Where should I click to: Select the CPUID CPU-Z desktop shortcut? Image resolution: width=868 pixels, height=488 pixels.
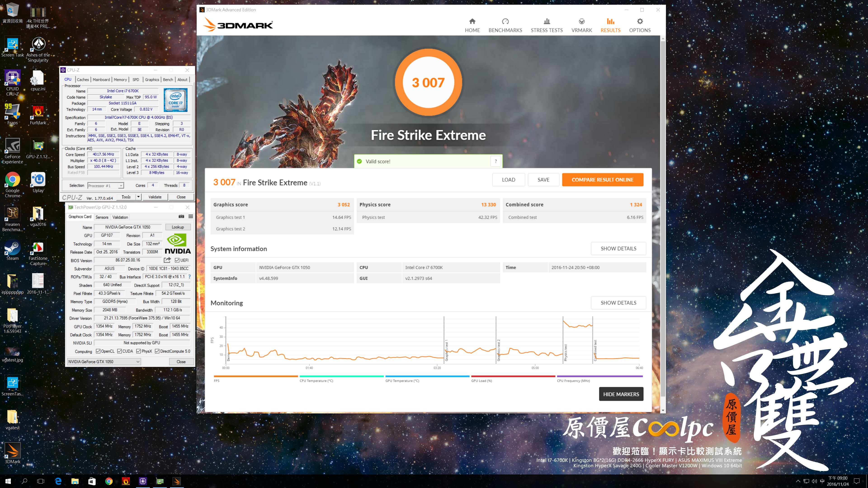(x=12, y=83)
